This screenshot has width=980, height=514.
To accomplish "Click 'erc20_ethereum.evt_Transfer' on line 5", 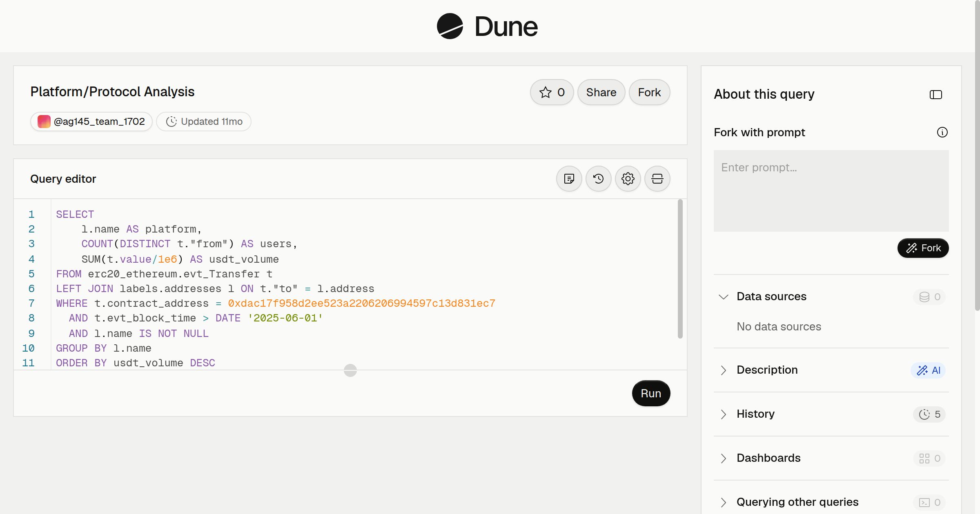I will (x=174, y=274).
